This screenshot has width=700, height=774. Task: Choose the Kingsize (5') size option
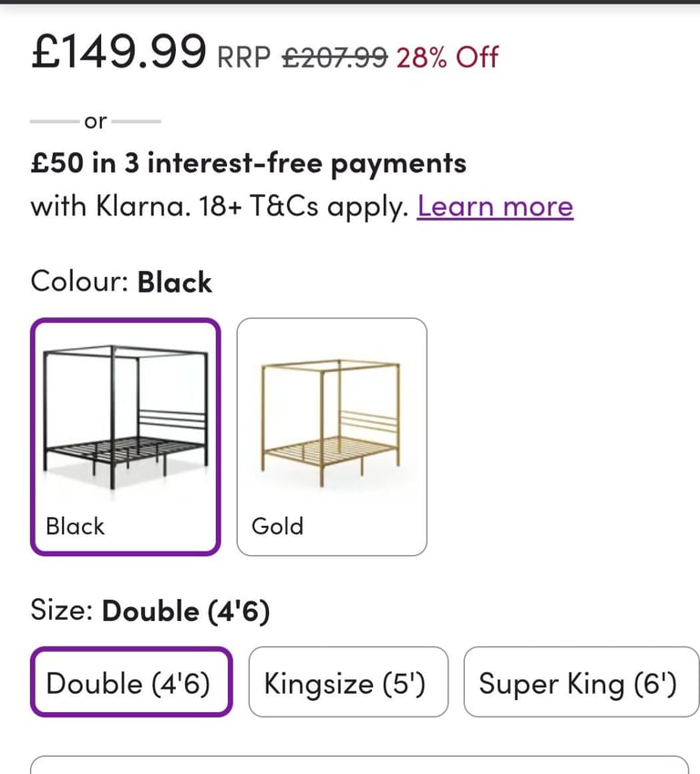click(x=348, y=682)
